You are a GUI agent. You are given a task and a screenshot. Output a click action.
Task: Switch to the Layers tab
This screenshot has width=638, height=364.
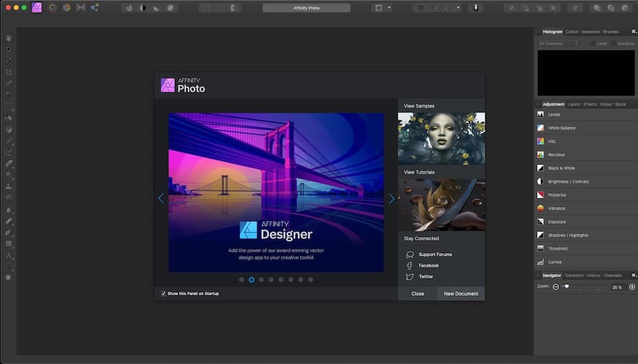coord(574,105)
